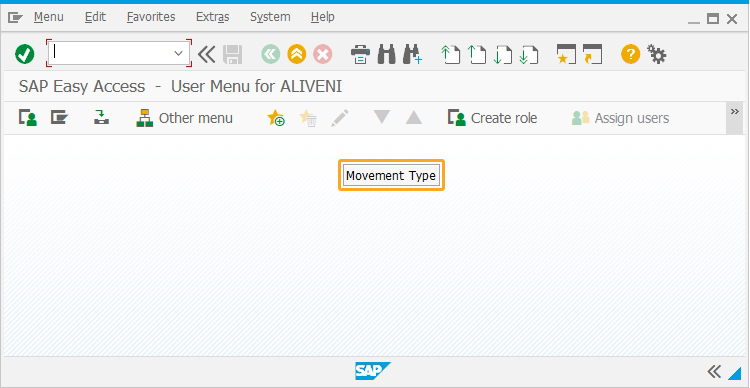The width and height of the screenshot is (750, 388).
Task: Click the First Page icon
Action: pos(450,54)
